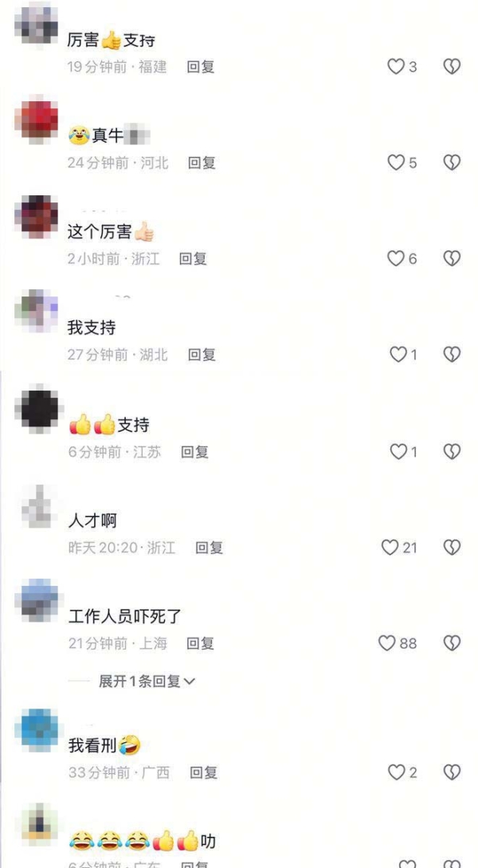Tap broken-heart on "这个厉害" comment
The image size is (478, 868).
click(x=452, y=258)
